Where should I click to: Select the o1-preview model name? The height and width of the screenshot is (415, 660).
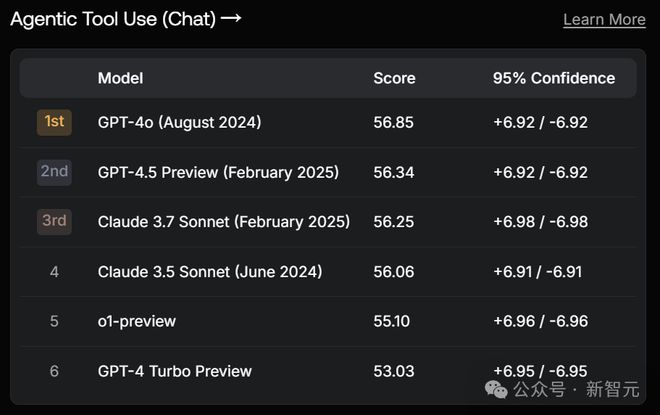click(x=137, y=321)
